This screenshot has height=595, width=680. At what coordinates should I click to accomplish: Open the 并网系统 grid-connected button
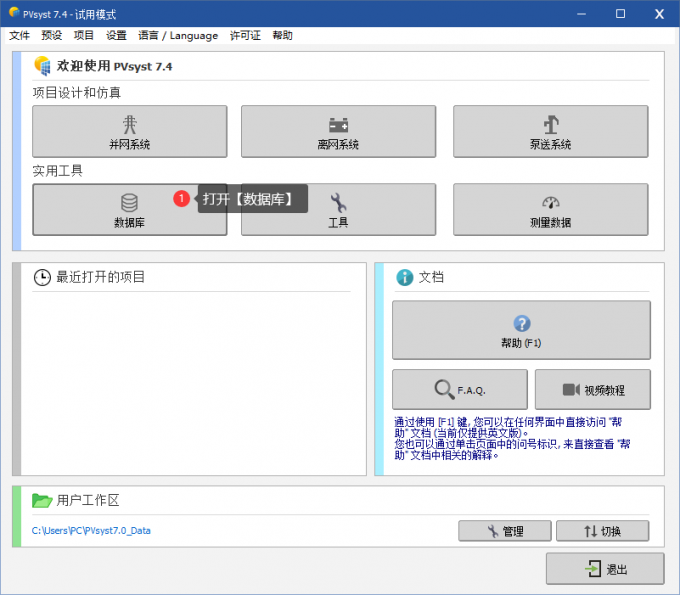pos(130,131)
